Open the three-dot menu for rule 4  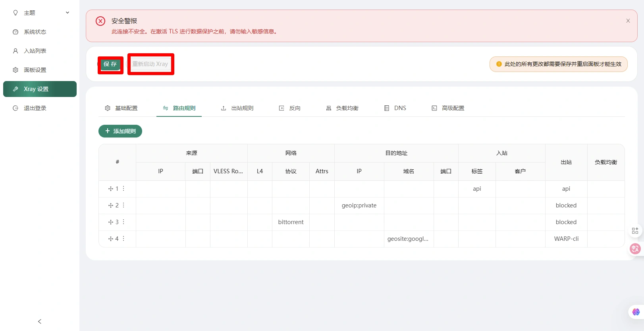tap(123, 238)
